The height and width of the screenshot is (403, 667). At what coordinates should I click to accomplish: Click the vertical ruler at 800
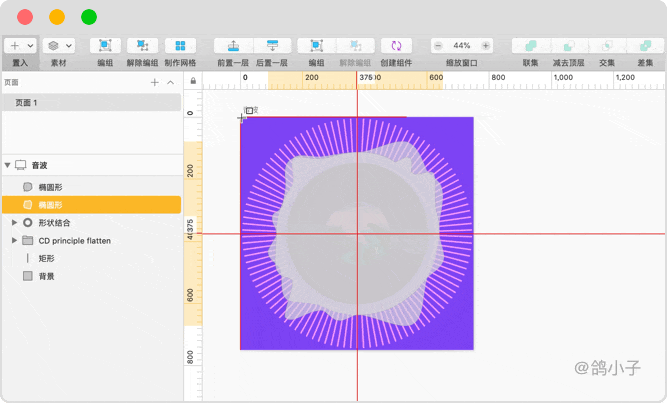click(x=190, y=357)
